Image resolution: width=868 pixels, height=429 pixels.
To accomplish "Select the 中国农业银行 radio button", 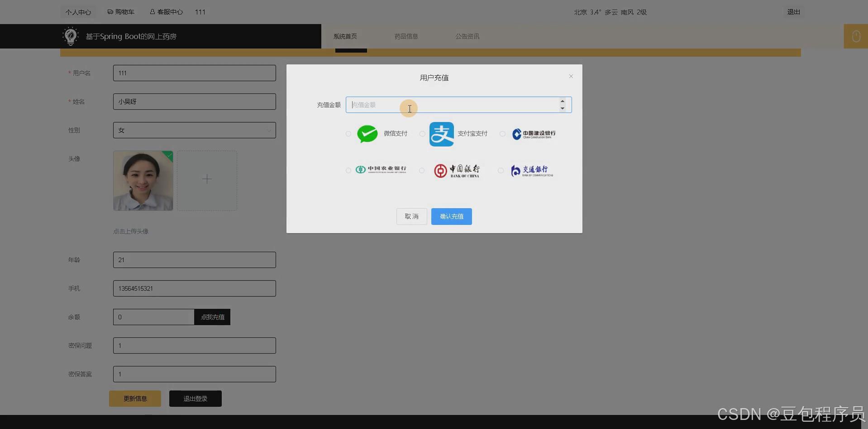I will (x=348, y=171).
